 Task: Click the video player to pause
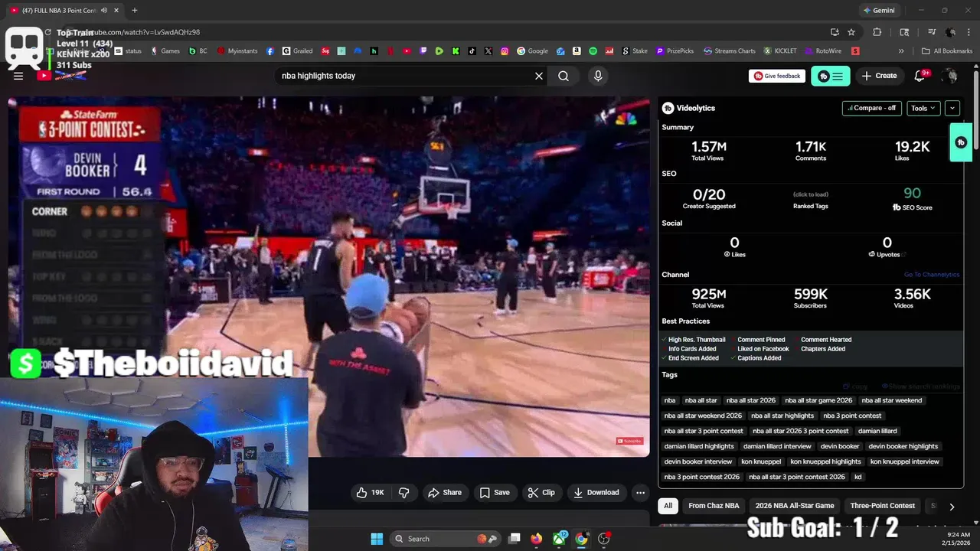click(x=329, y=275)
